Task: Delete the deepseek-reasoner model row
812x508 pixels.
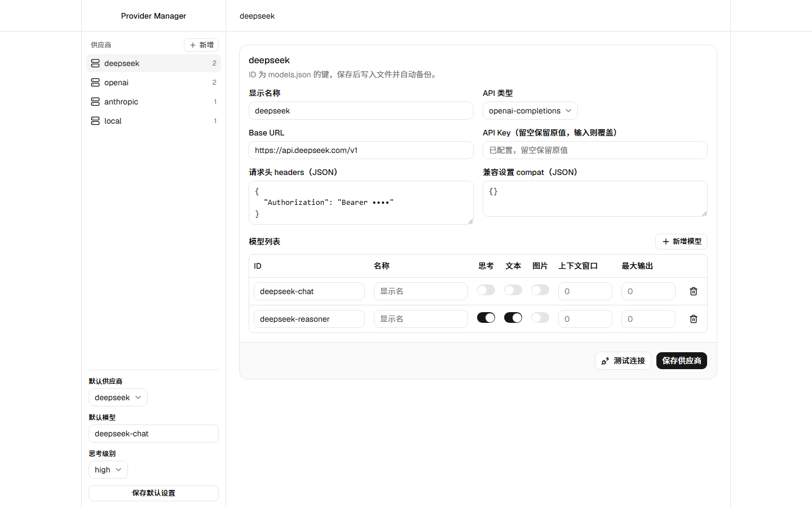Action: coord(694,319)
